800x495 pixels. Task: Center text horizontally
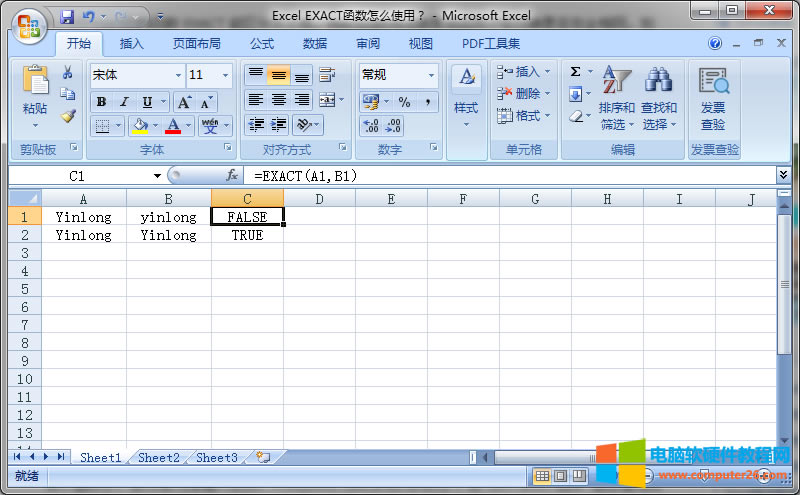click(279, 100)
